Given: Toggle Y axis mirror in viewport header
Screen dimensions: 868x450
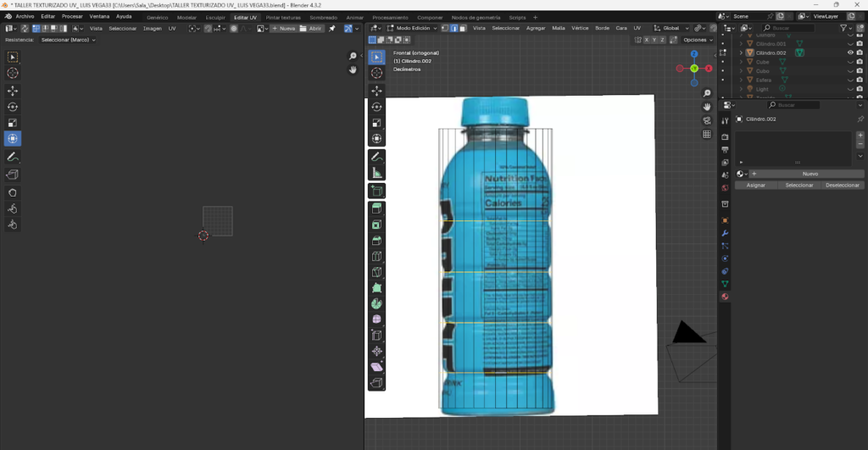Looking at the screenshot, I should coord(654,40).
